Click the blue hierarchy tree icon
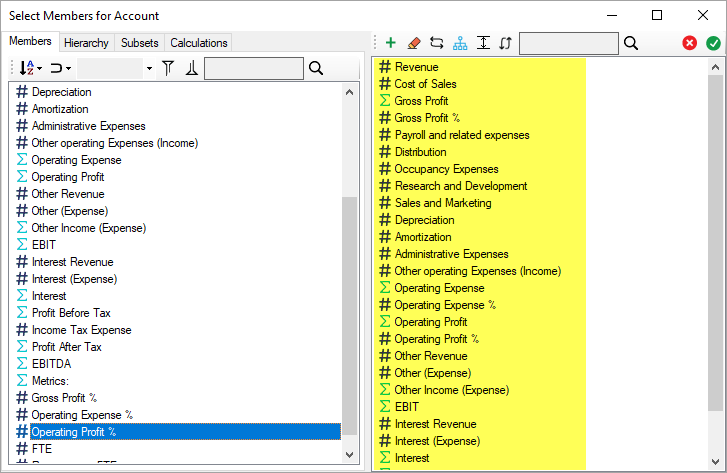Image resolution: width=727 pixels, height=473 pixels. point(459,43)
